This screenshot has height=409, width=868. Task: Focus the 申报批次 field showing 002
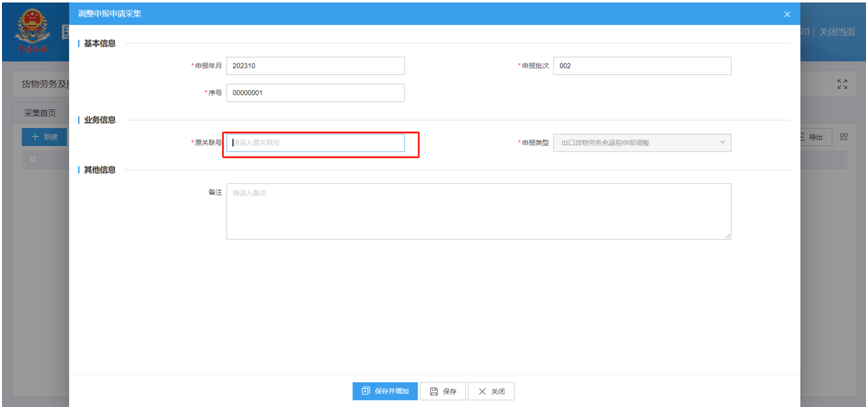[x=641, y=66]
